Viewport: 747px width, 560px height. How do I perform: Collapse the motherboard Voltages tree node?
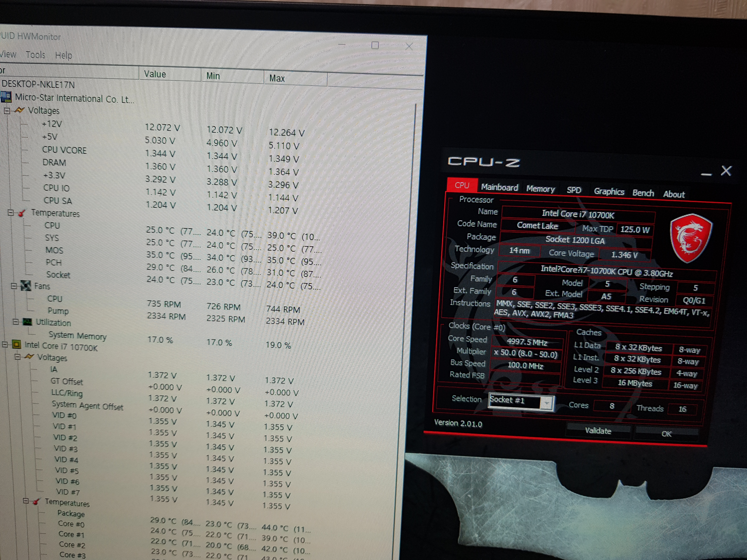(x=7, y=111)
